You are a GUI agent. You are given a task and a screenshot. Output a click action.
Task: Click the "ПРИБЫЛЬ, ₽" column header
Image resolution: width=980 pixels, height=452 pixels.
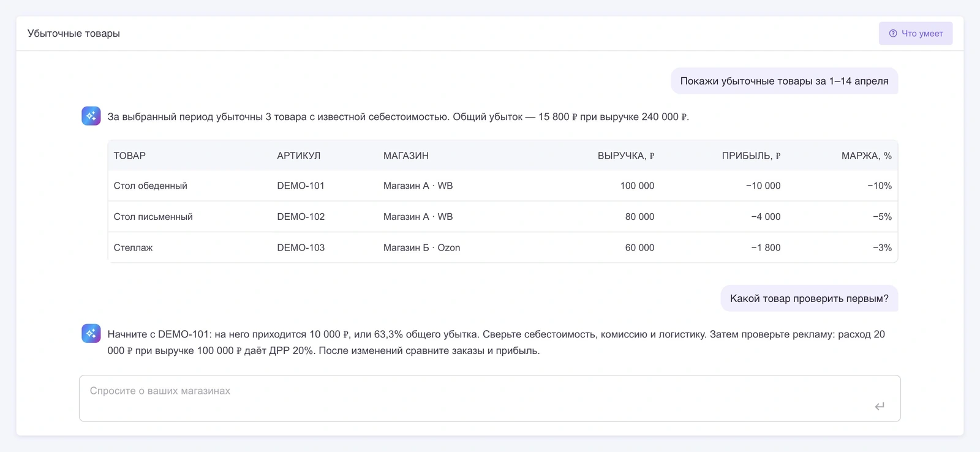751,156
